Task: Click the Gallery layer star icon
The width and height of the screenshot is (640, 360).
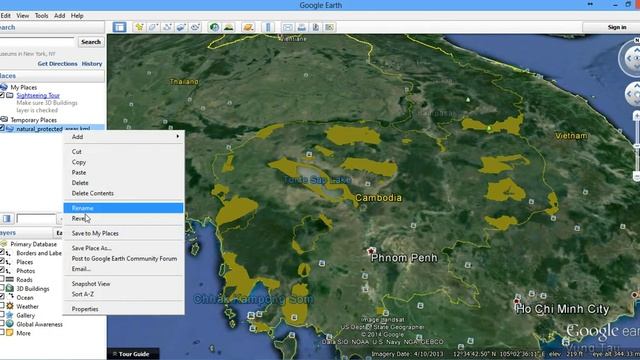Action: point(9,315)
